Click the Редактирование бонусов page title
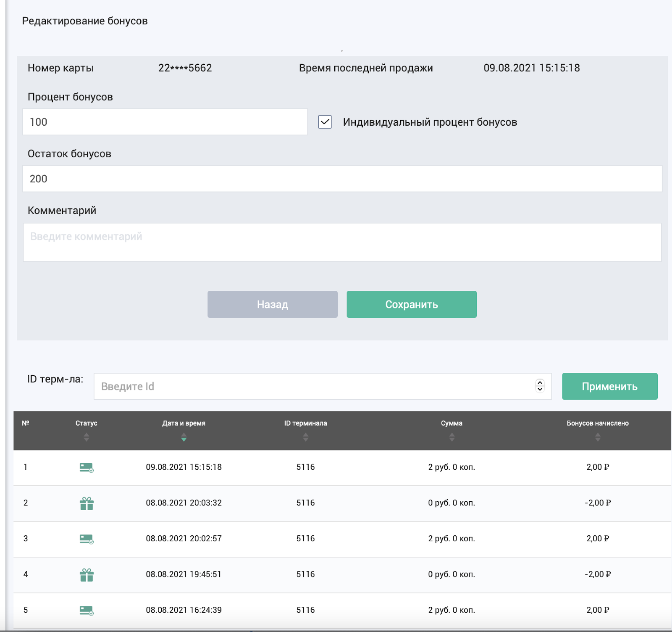This screenshot has height=632, width=672. pyautogui.click(x=85, y=21)
